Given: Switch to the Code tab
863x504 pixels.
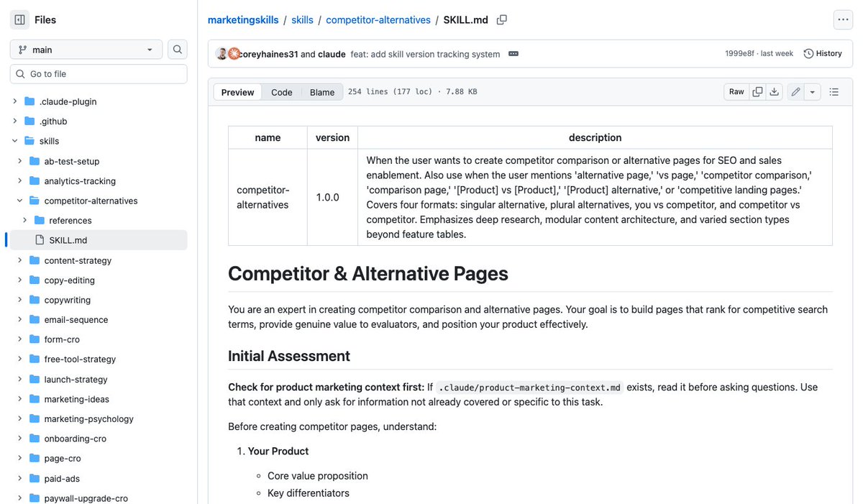Looking at the screenshot, I should 282,92.
